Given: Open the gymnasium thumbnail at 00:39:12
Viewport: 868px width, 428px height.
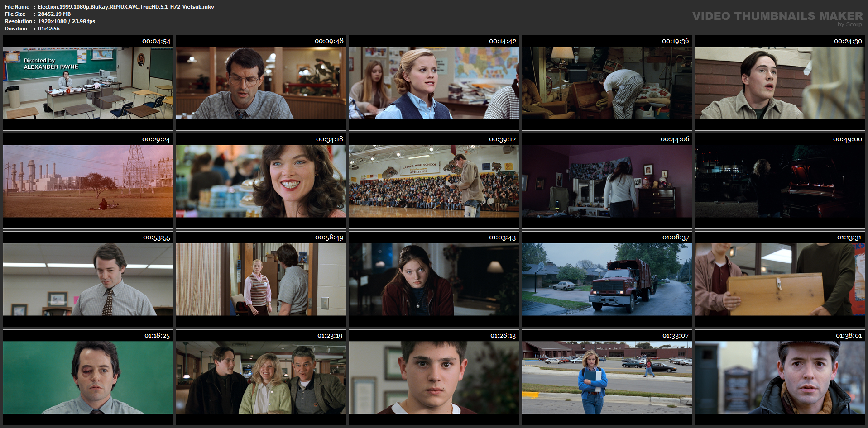Looking at the screenshot, I should (434, 181).
